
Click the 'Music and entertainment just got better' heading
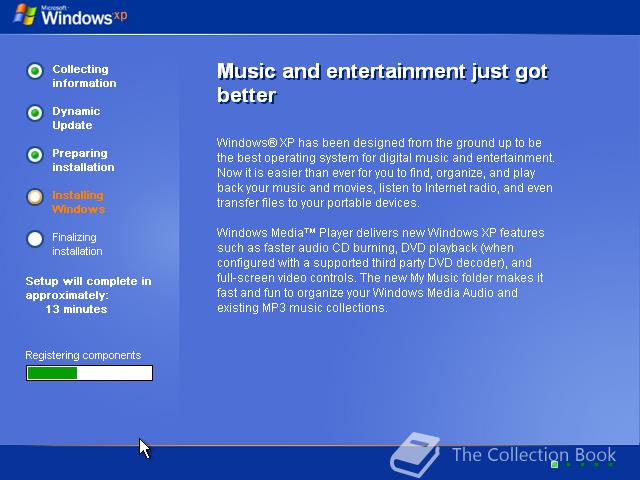click(x=382, y=83)
